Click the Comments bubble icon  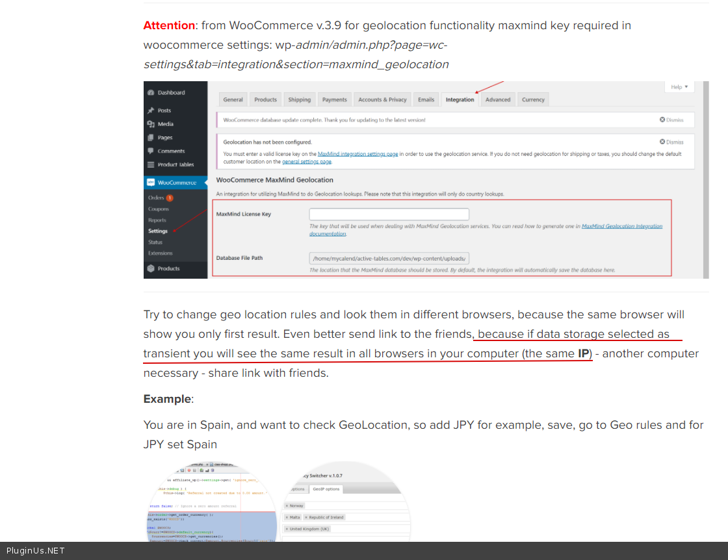[150, 151]
